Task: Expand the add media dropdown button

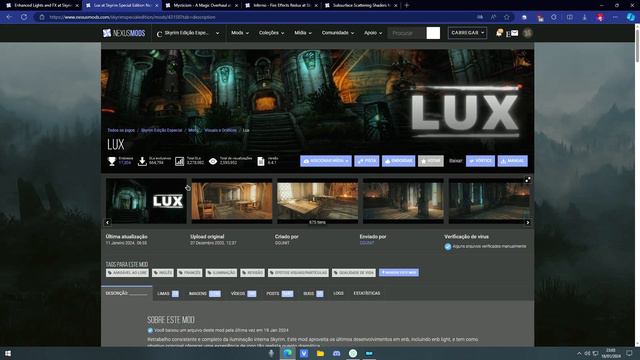Action: tap(326, 161)
